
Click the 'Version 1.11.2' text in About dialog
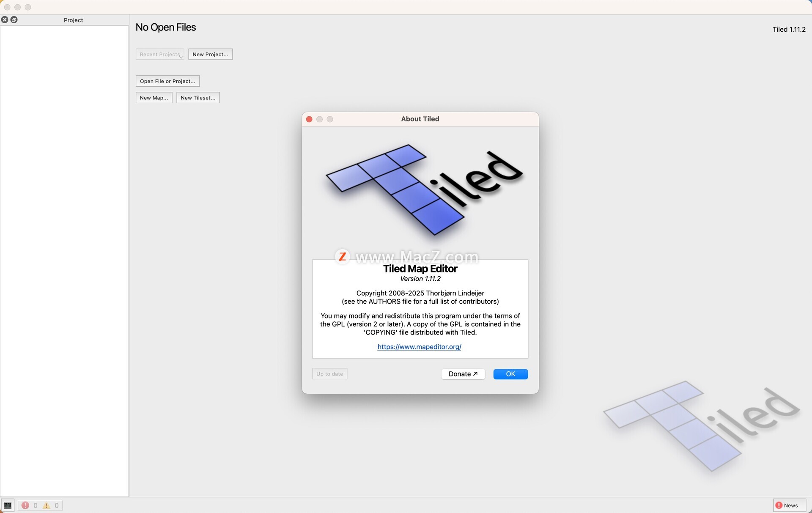tap(420, 279)
